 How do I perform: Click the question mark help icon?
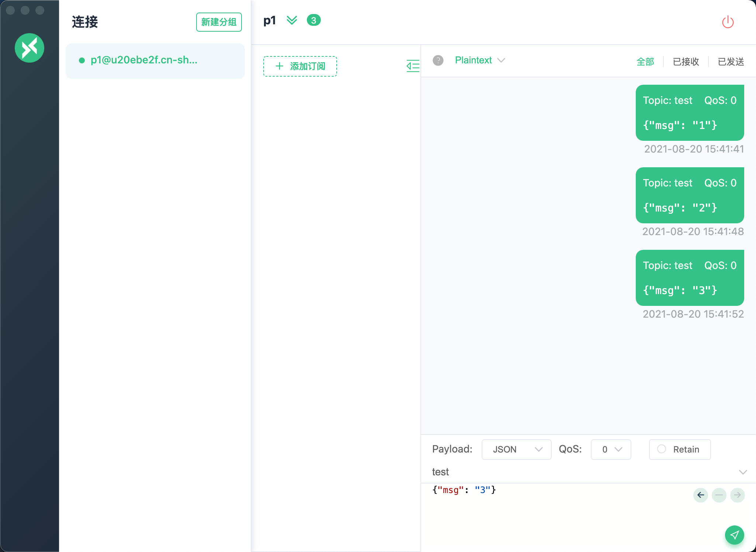(x=438, y=60)
